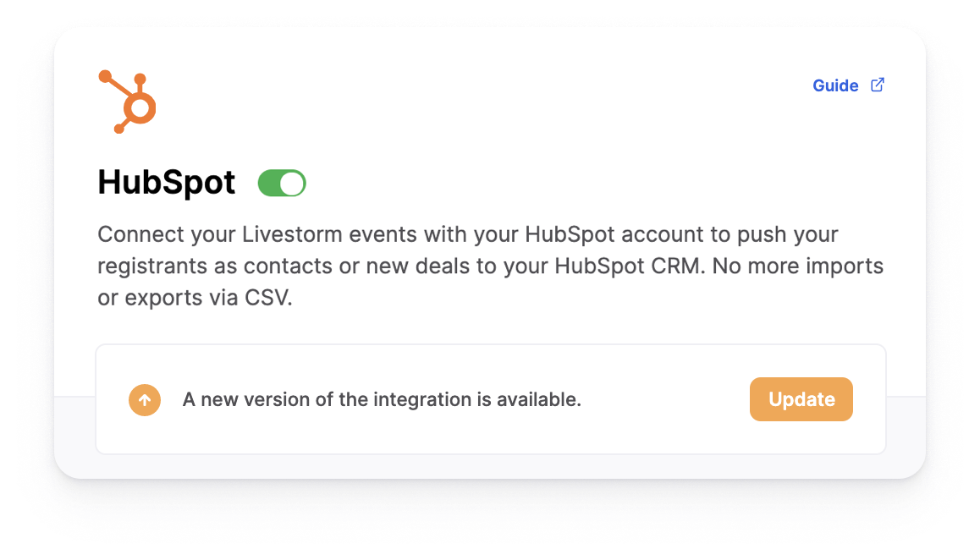Click the word CSV in the description

[x=267, y=298]
